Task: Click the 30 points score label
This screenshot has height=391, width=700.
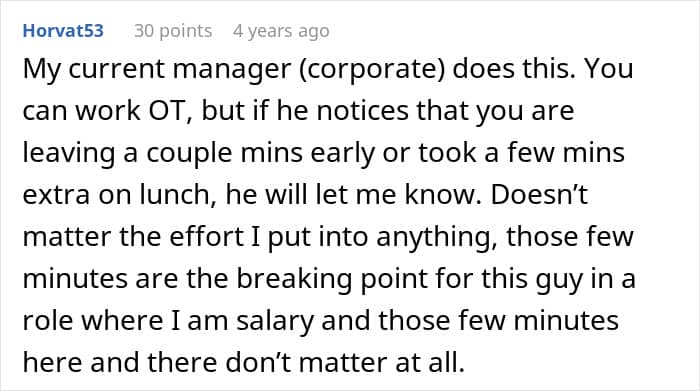Action: pos(173,31)
